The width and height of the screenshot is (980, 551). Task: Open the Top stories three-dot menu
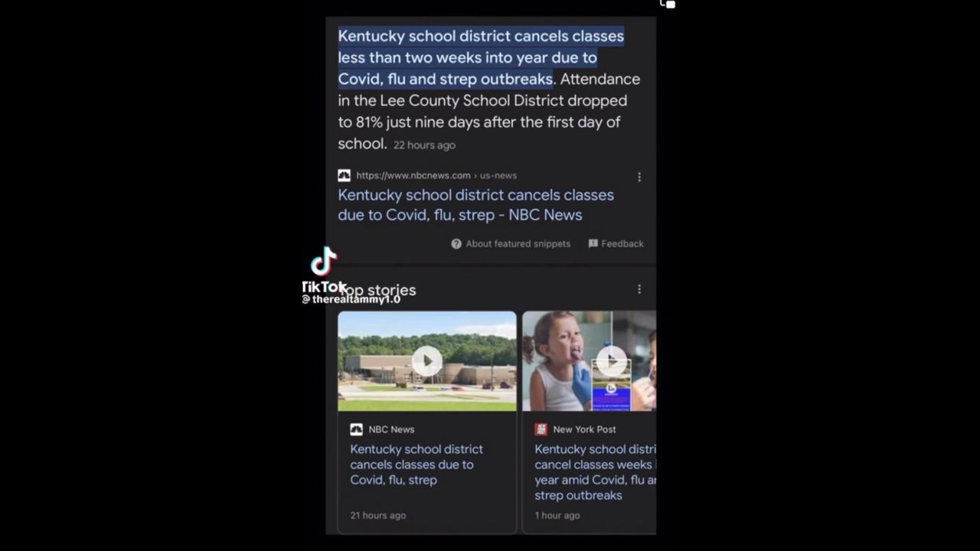(639, 289)
